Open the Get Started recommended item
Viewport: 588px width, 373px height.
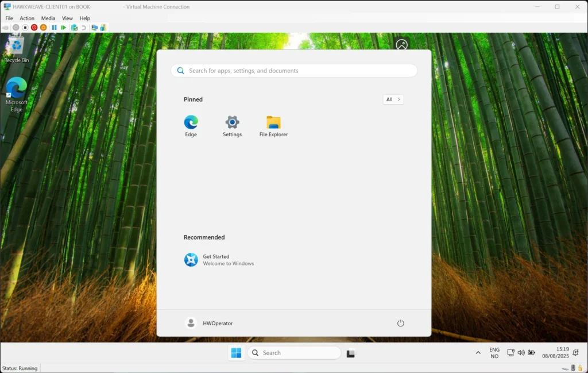(218, 260)
